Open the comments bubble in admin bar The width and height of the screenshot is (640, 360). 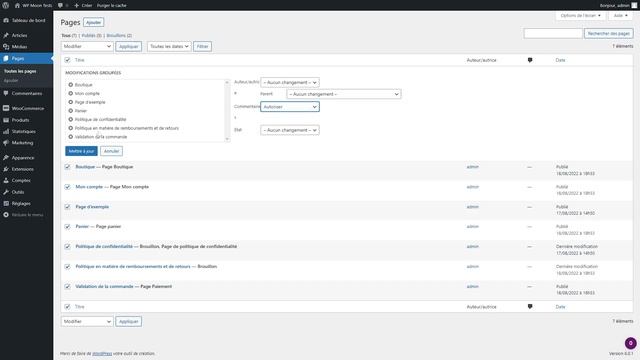(x=60, y=5)
